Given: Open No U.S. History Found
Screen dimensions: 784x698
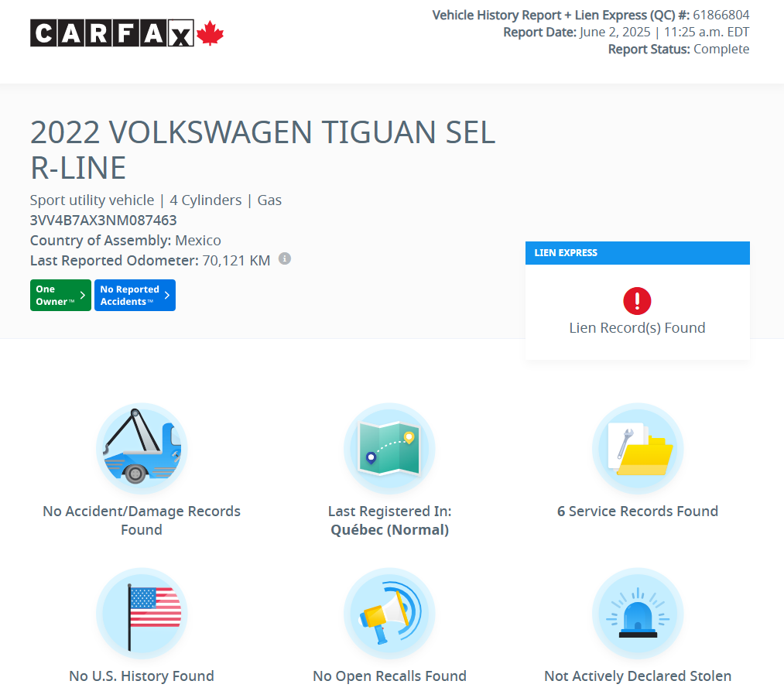Looking at the screenshot, I should (142, 676).
